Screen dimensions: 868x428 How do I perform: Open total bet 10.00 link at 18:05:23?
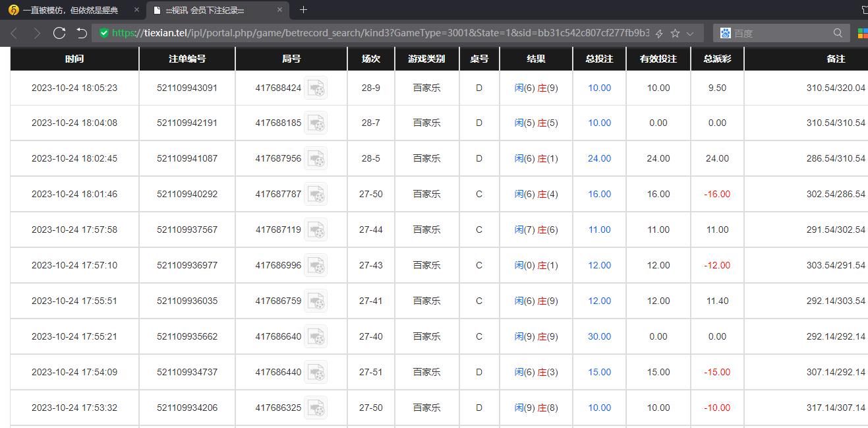(x=600, y=88)
